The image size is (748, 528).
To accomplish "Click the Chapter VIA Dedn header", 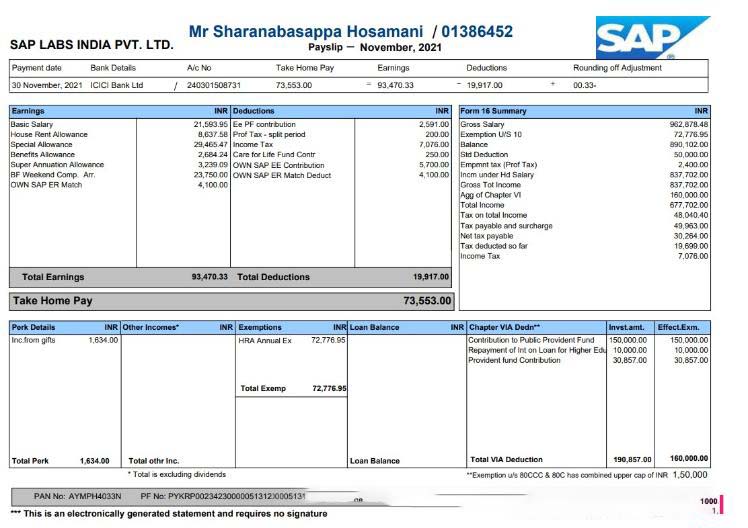I will [504, 327].
